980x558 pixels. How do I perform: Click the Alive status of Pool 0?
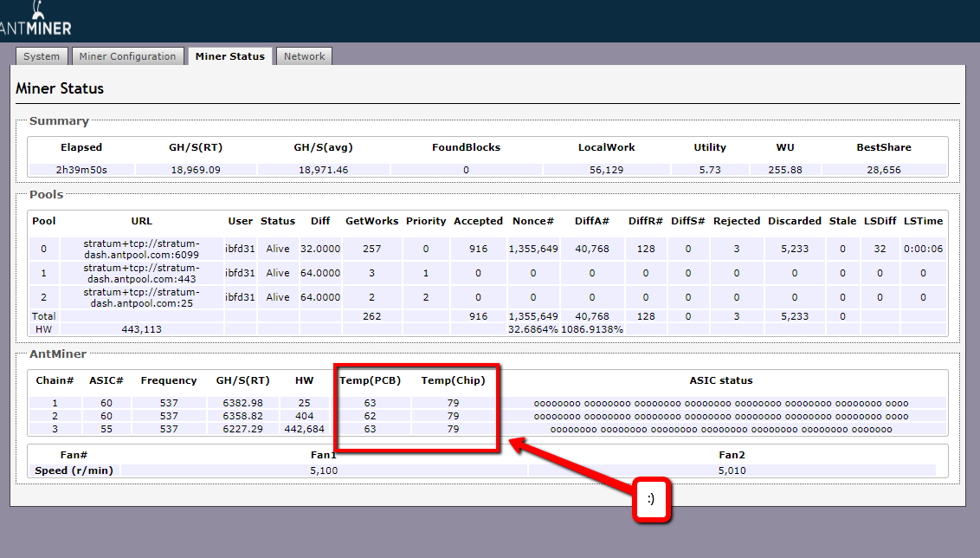point(278,249)
